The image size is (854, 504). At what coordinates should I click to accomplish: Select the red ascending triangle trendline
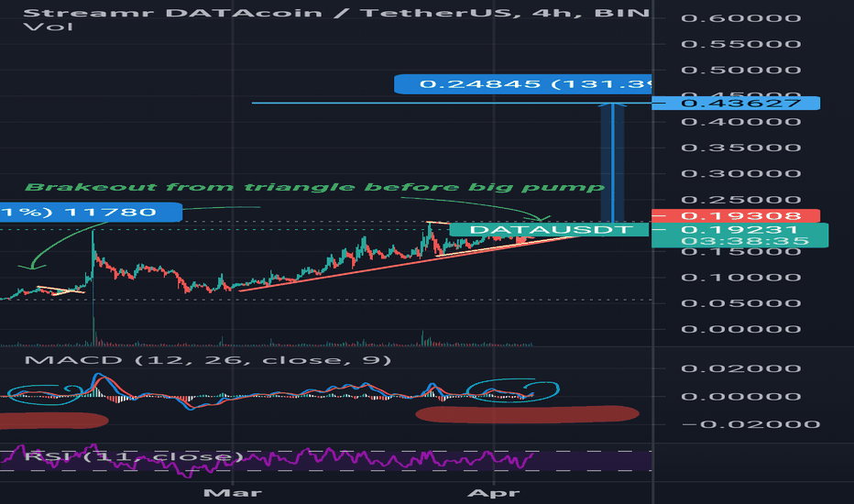(x=409, y=263)
